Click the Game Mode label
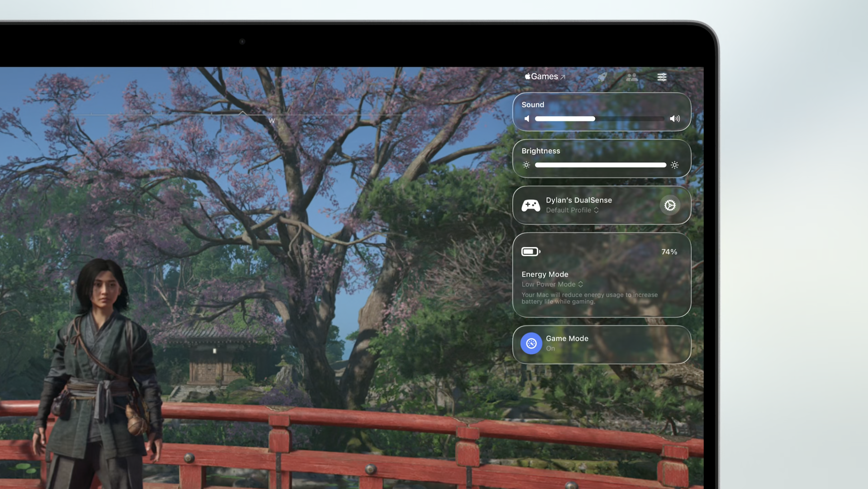The image size is (868, 489). click(x=567, y=339)
